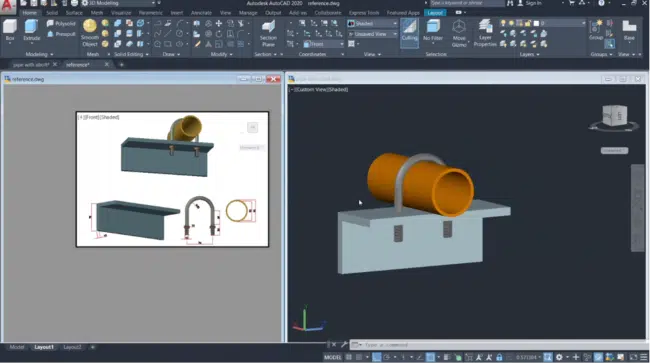Click Custom View Shaded viewport label
The height and width of the screenshot is (364, 650).
click(x=318, y=90)
